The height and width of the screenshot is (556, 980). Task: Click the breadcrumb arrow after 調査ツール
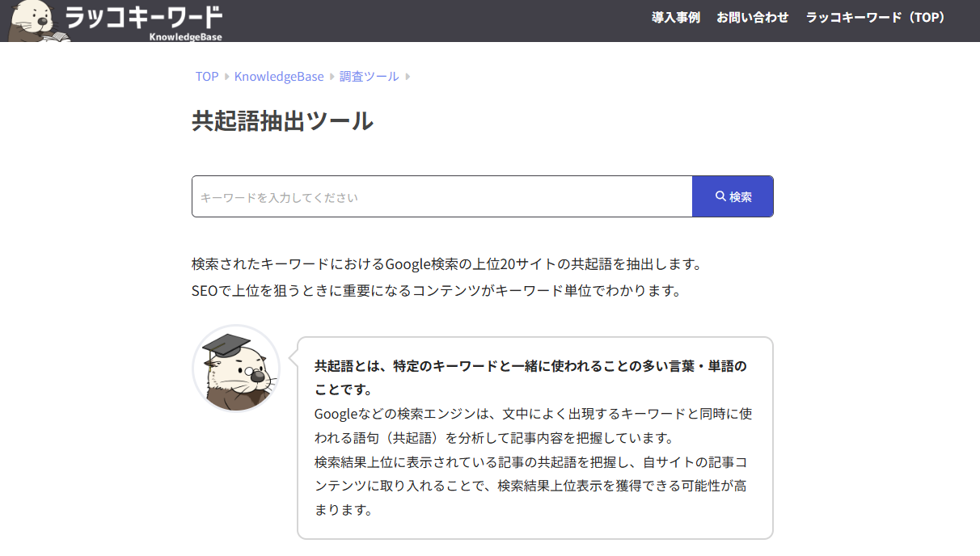pyautogui.click(x=408, y=76)
